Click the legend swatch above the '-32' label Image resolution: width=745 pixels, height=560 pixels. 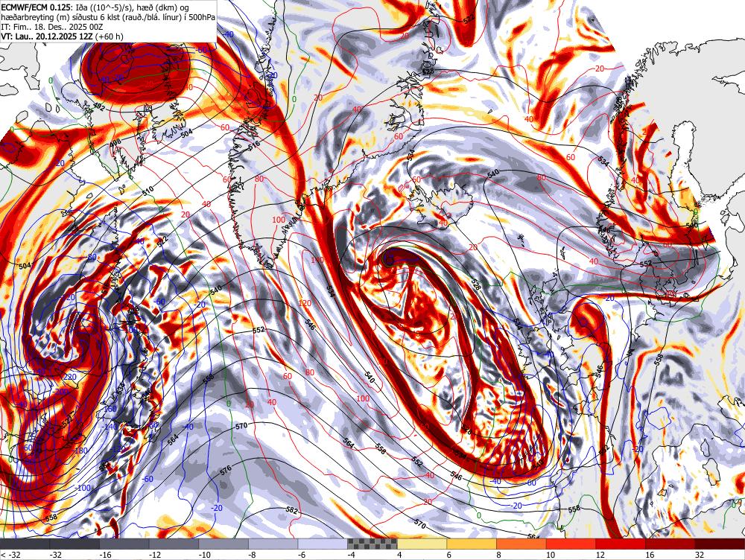tap(74, 544)
